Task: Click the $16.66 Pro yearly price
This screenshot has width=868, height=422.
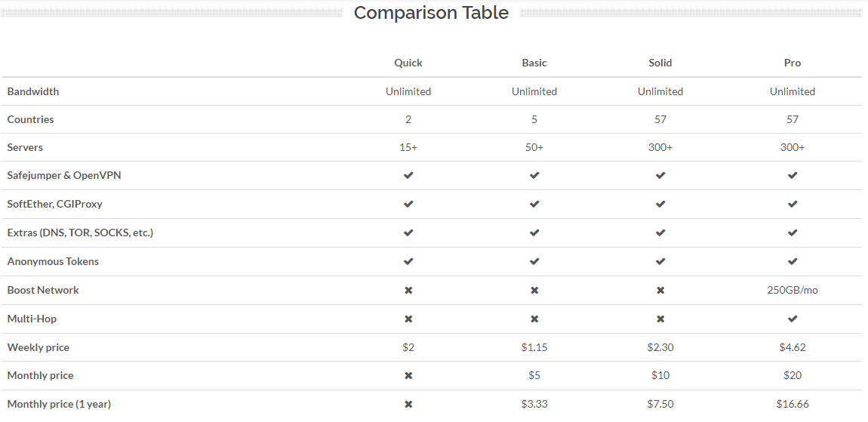Action: (793, 404)
